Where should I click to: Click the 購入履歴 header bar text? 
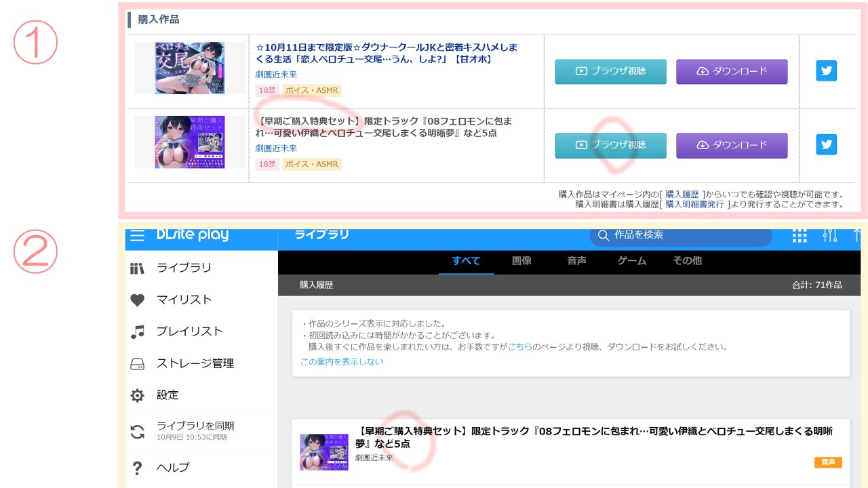317,285
